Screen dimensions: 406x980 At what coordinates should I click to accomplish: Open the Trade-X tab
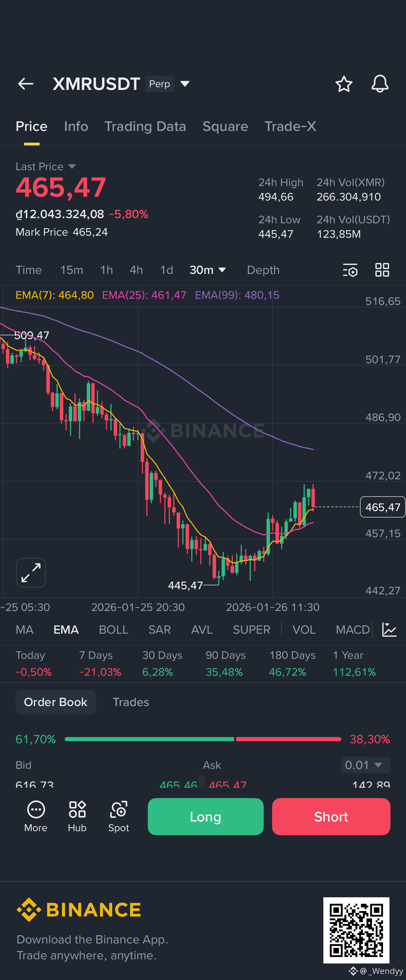tap(290, 126)
